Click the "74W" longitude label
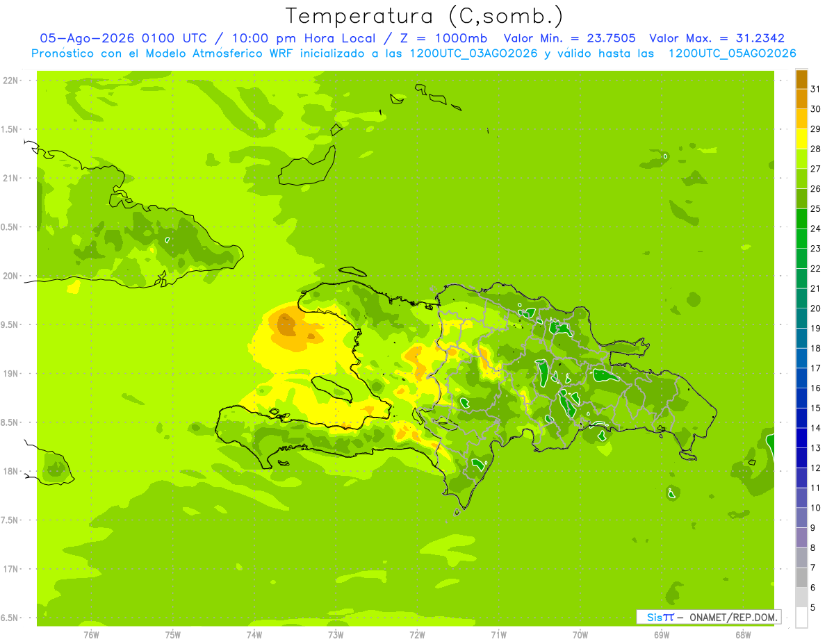The image size is (834, 644). point(254,635)
